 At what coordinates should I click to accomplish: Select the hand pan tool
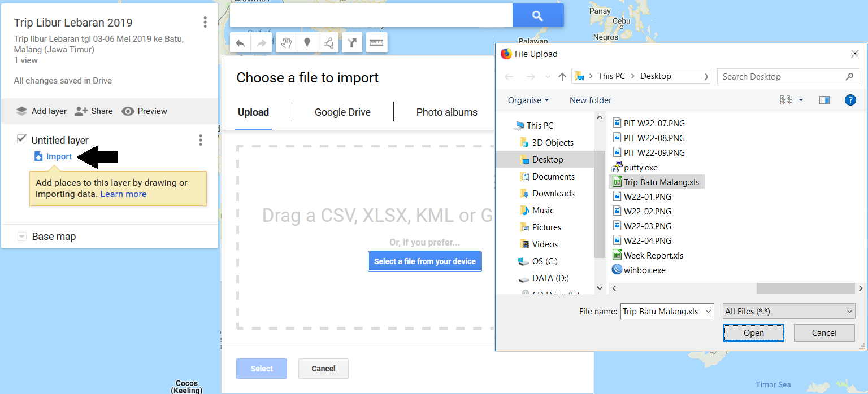pyautogui.click(x=287, y=43)
